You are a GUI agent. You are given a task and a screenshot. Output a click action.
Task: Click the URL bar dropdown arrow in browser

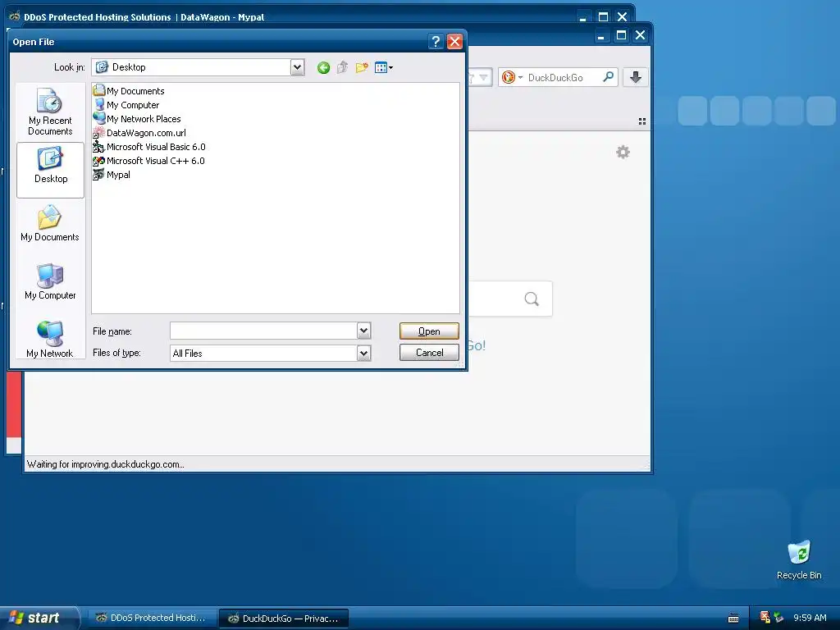tap(483, 77)
